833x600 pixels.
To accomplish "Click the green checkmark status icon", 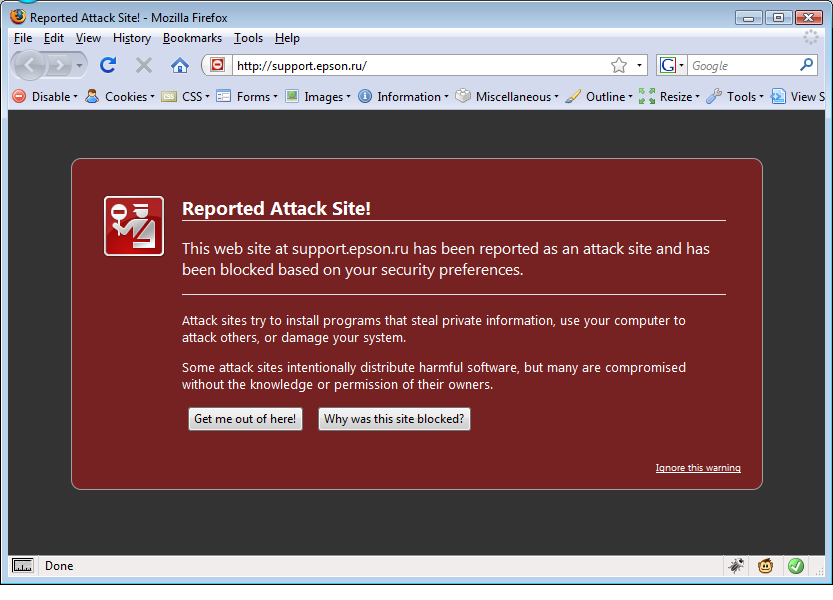I will [x=795, y=566].
